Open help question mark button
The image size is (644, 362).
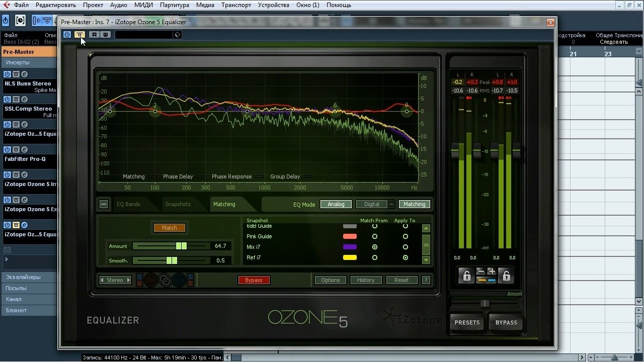426,280
